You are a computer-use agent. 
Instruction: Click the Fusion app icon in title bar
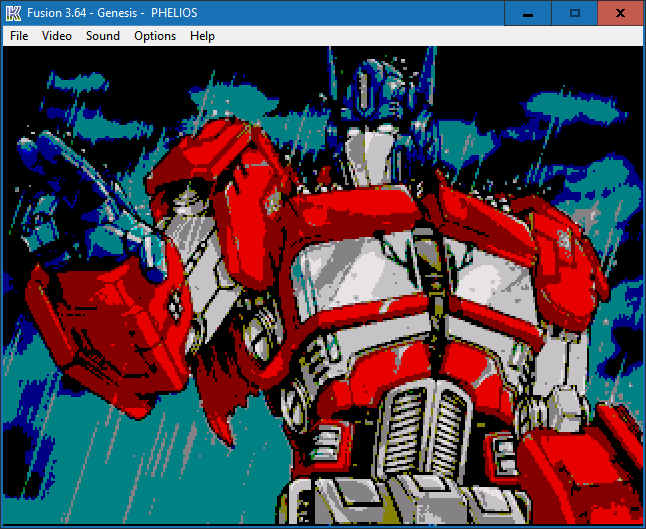coord(13,13)
